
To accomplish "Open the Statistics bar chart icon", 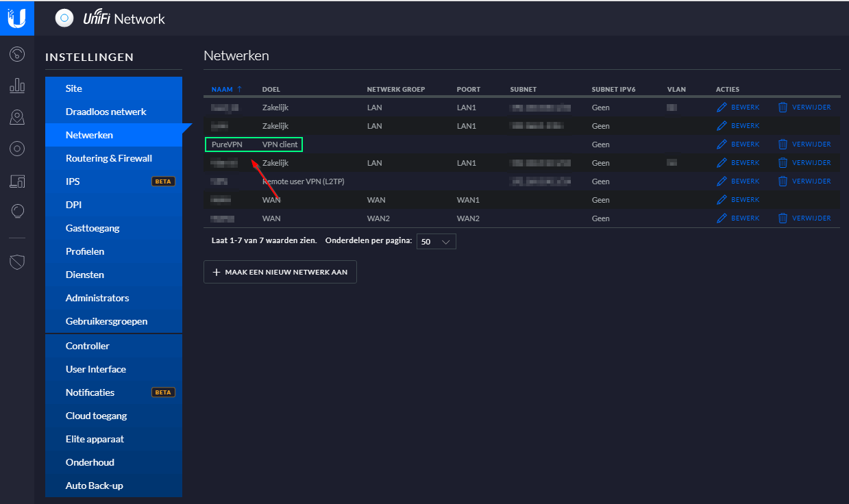I will click(x=17, y=86).
